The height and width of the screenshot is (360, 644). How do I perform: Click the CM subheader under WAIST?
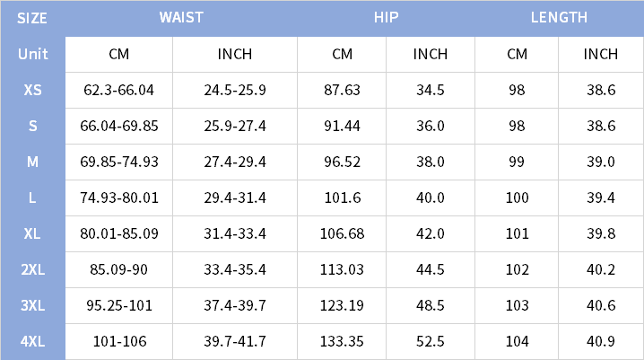(119, 54)
